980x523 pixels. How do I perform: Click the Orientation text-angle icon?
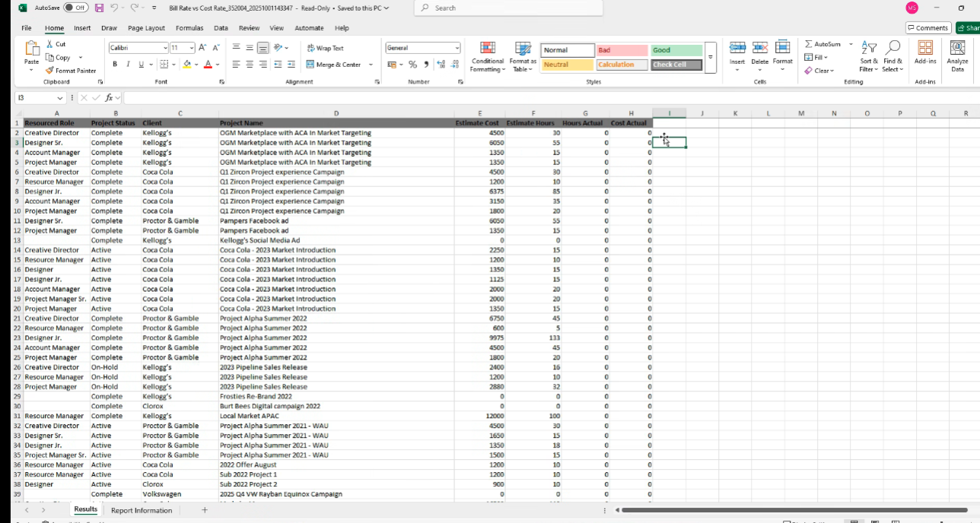278,47
